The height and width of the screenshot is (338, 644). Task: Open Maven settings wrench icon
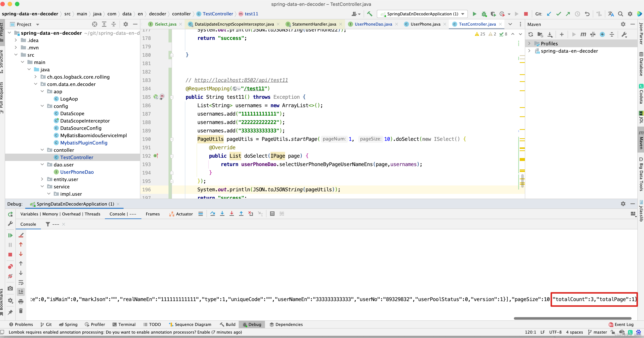click(624, 35)
